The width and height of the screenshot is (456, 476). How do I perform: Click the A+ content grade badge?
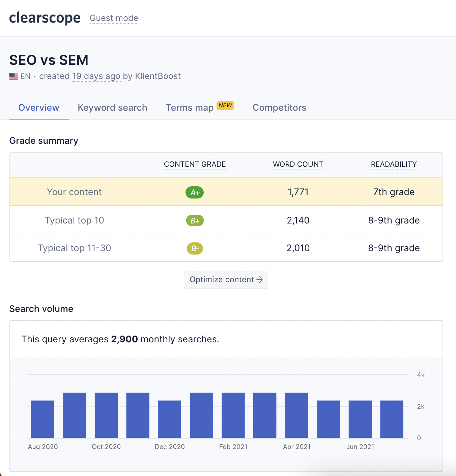tap(195, 192)
